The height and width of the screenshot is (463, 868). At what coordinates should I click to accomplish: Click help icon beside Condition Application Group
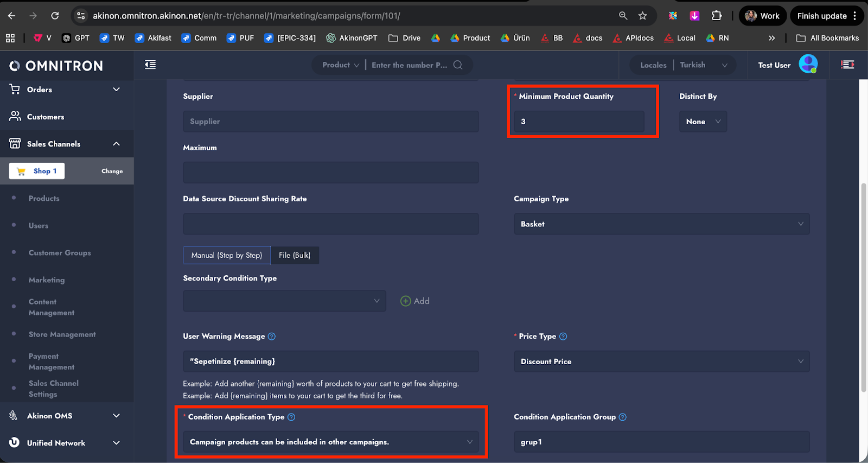(623, 417)
